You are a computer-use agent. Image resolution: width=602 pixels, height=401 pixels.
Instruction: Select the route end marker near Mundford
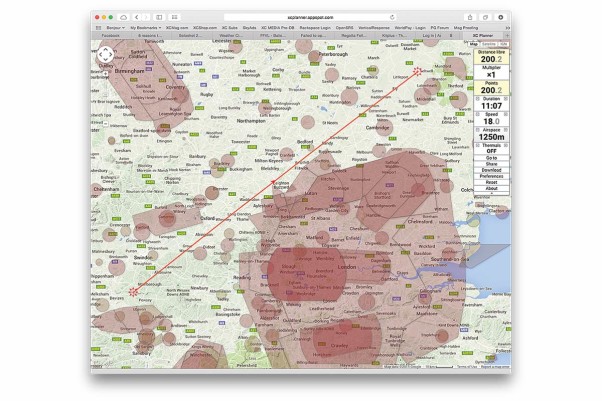point(417,71)
